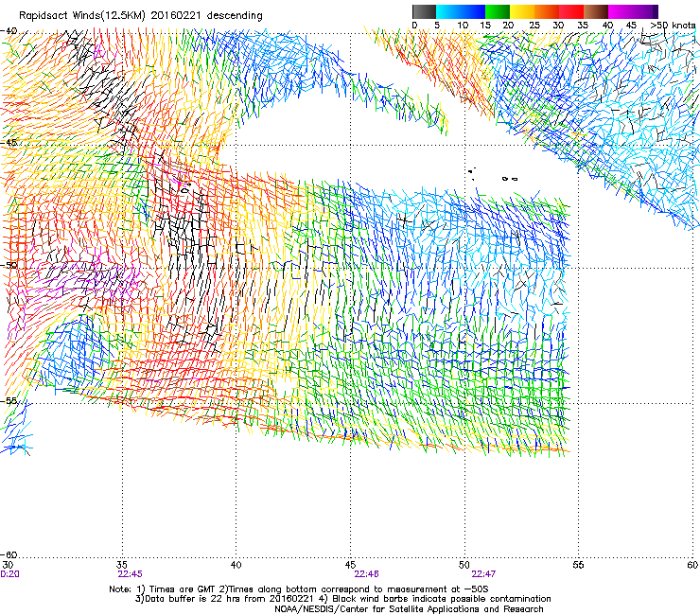Click the NOAA/NESDIS credit line

tap(409, 609)
